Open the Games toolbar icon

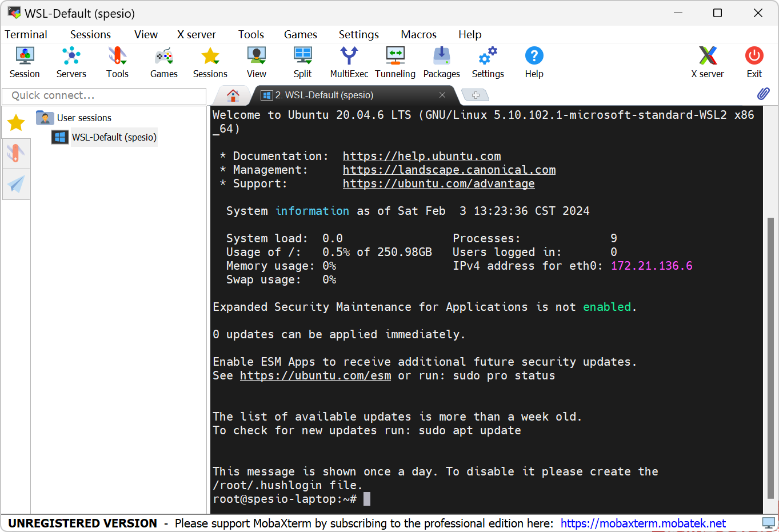(163, 62)
